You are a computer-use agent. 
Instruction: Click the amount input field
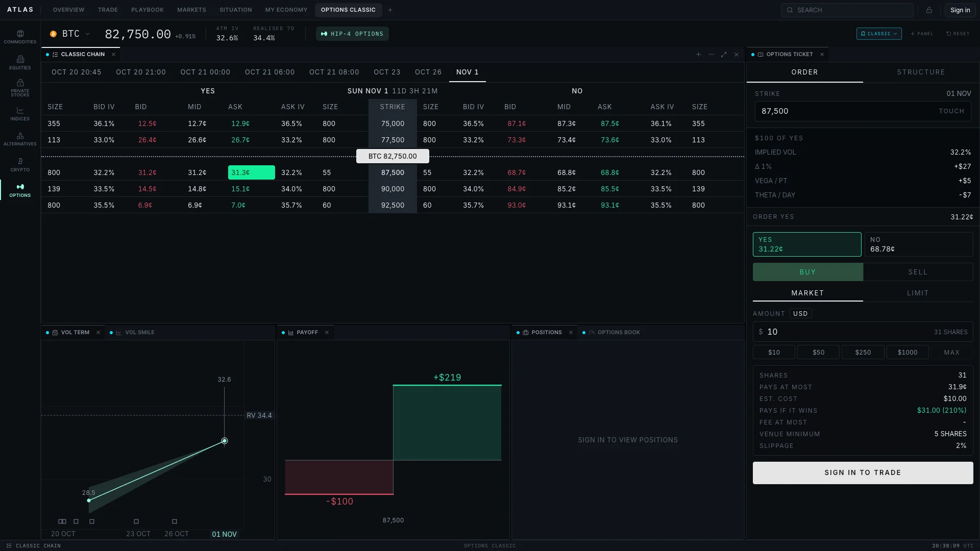863,332
